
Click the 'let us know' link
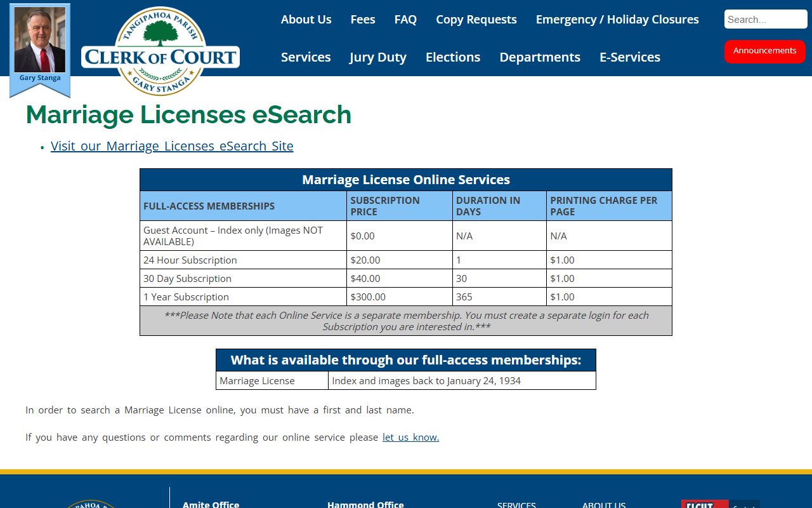pos(410,437)
